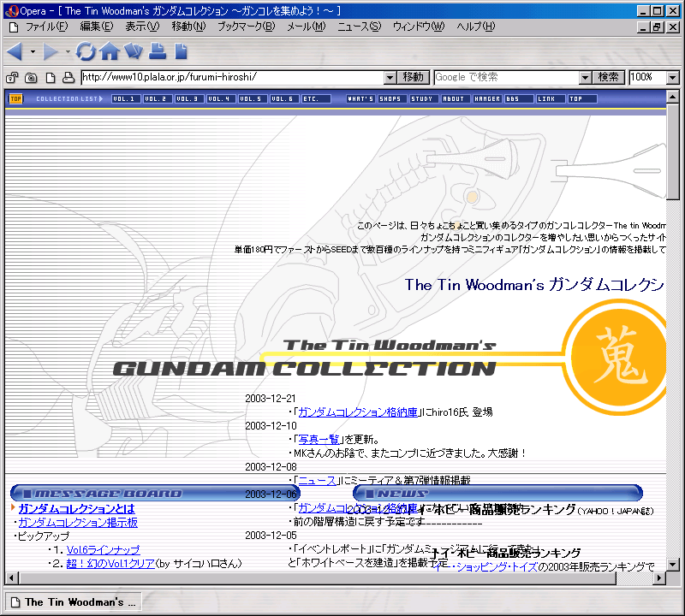
Task: Open the Back button history dropdown arrow
Action: 33,52
